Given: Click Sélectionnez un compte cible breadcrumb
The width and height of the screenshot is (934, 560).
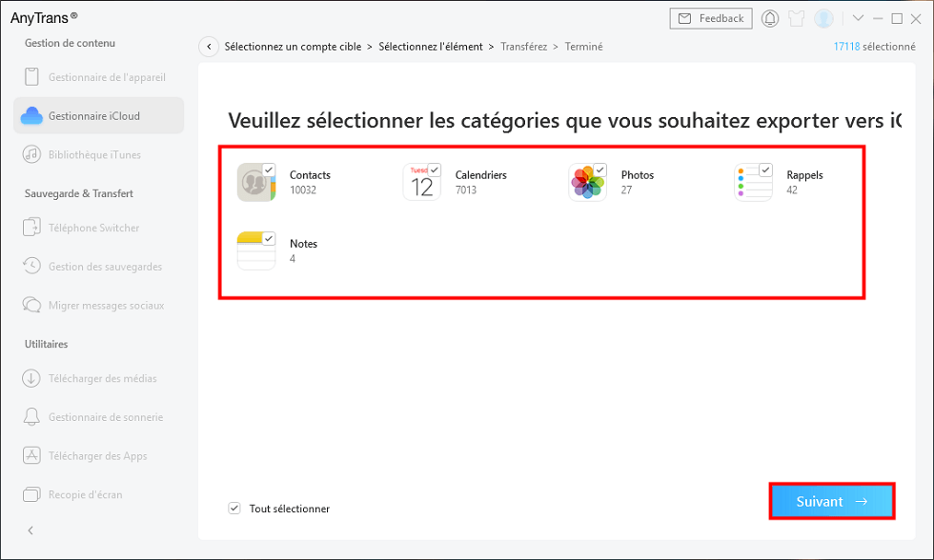Looking at the screenshot, I should coord(292,47).
